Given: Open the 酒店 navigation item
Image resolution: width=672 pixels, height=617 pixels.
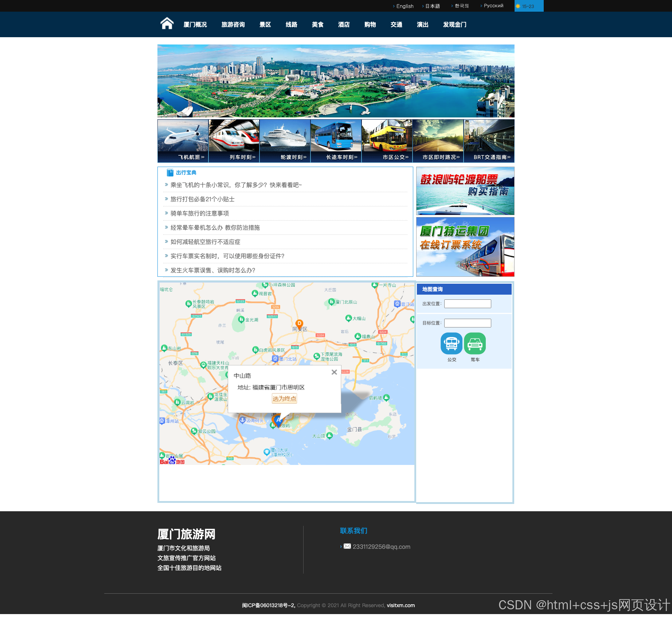Looking at the screenshot, I should click(x=344, y=24).
